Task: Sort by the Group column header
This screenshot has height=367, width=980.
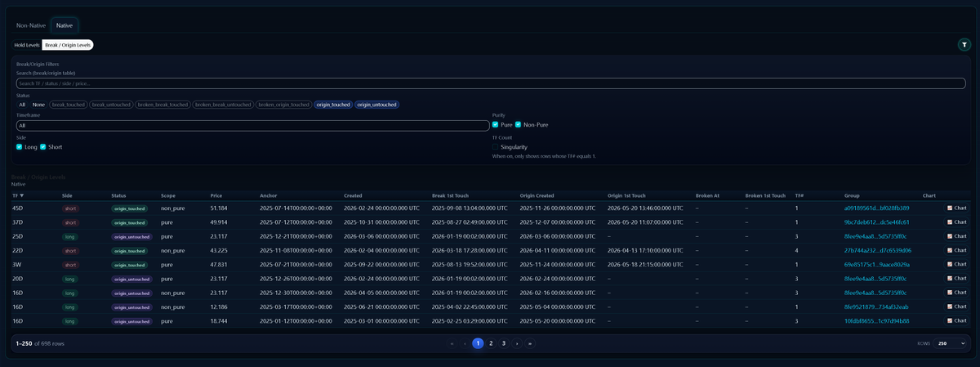Action: click(x=853, y=195)
